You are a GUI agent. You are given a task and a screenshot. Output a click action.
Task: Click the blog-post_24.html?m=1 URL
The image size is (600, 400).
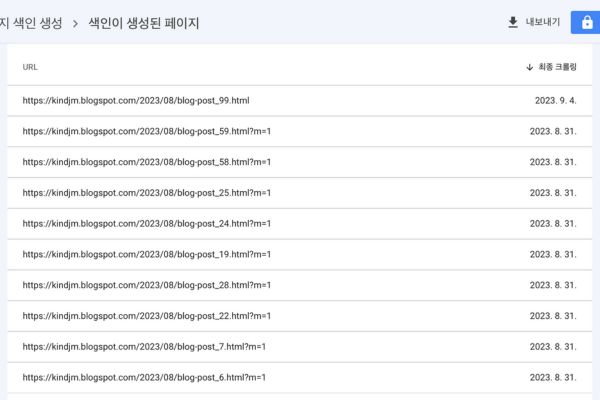point(146,224)
